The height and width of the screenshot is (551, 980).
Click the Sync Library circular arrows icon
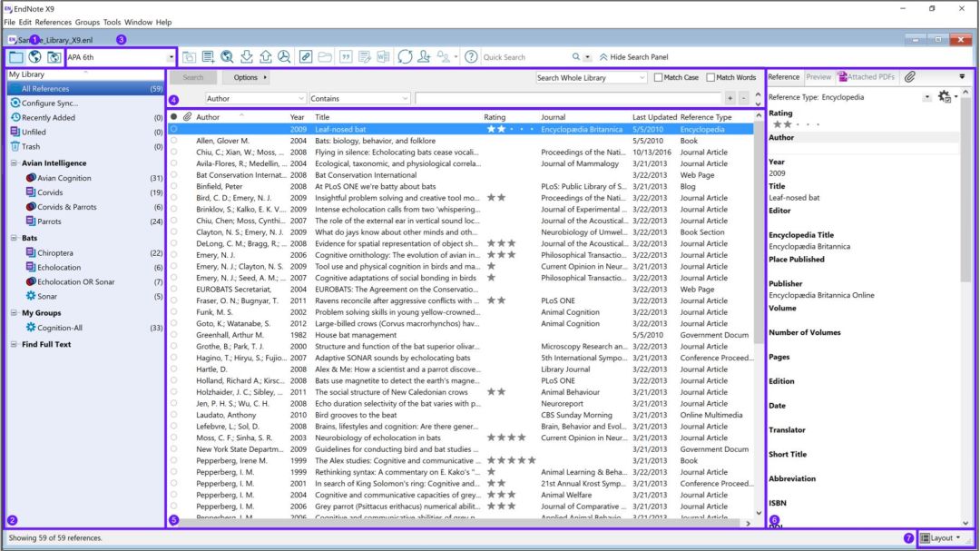coord(405,57)
